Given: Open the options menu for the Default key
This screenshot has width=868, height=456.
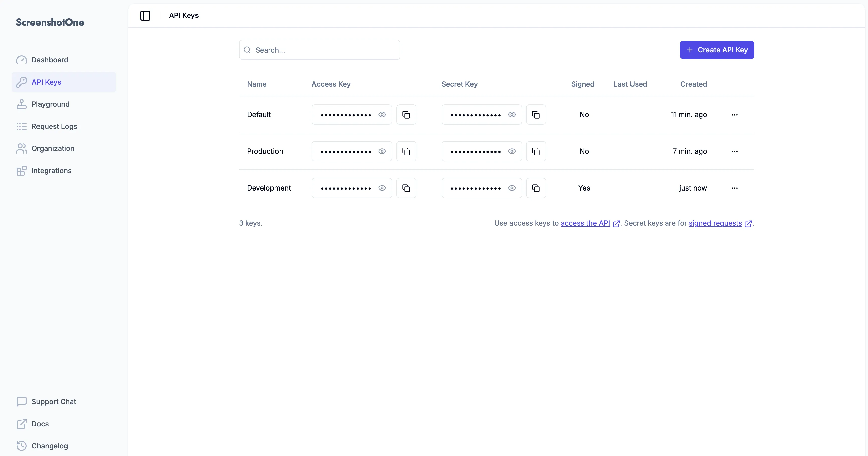Looking at the screenshot, I should point(735,114).
